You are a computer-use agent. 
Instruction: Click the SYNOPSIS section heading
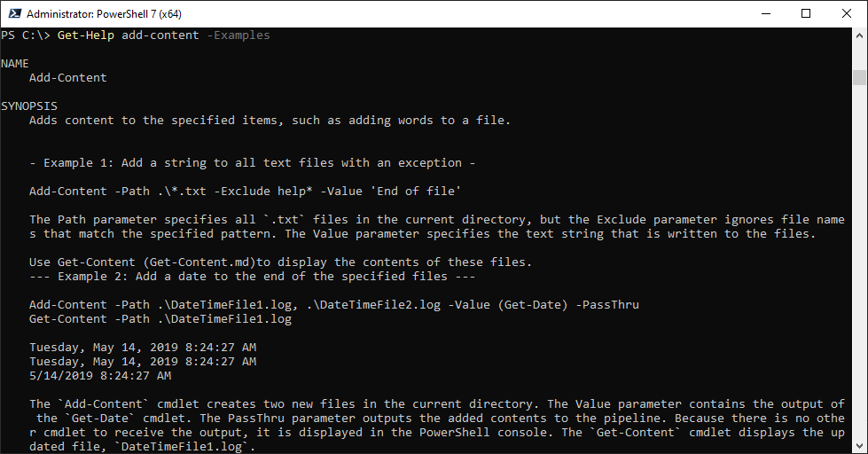point(29,106)
